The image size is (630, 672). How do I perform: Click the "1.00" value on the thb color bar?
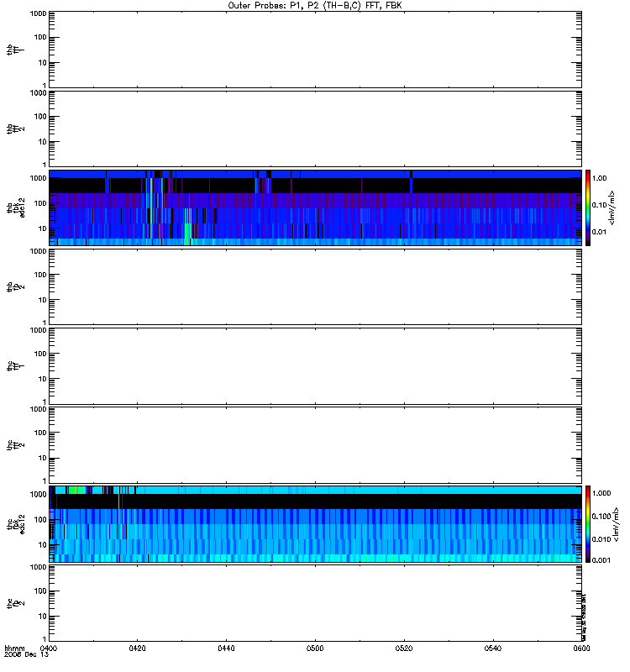pos(600,178)
